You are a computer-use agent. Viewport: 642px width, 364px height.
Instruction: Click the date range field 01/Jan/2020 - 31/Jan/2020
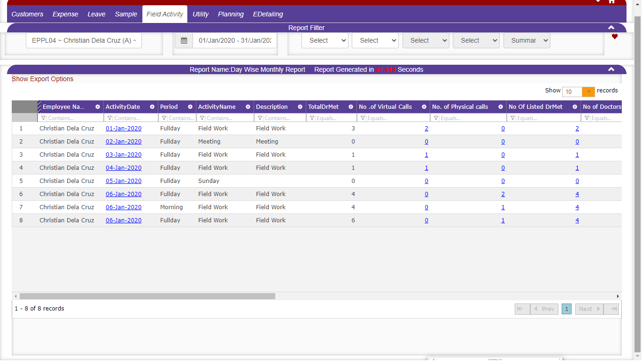click(235, 40)
